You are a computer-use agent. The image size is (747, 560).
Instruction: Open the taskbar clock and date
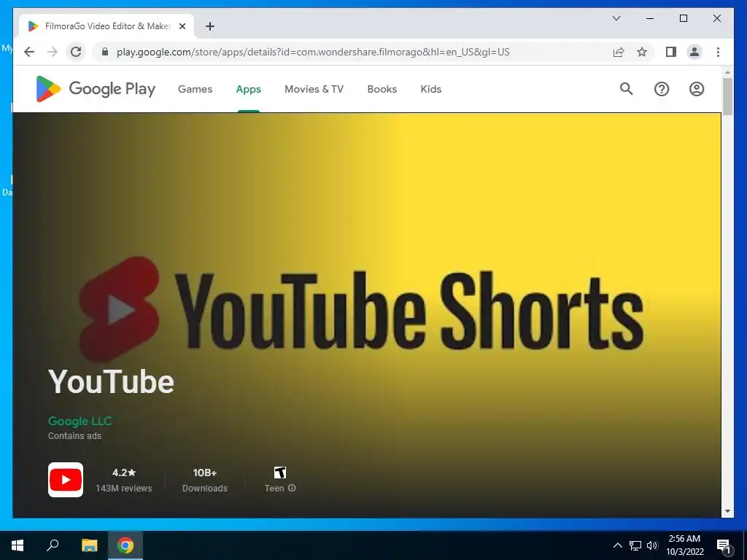click(684, 545)
